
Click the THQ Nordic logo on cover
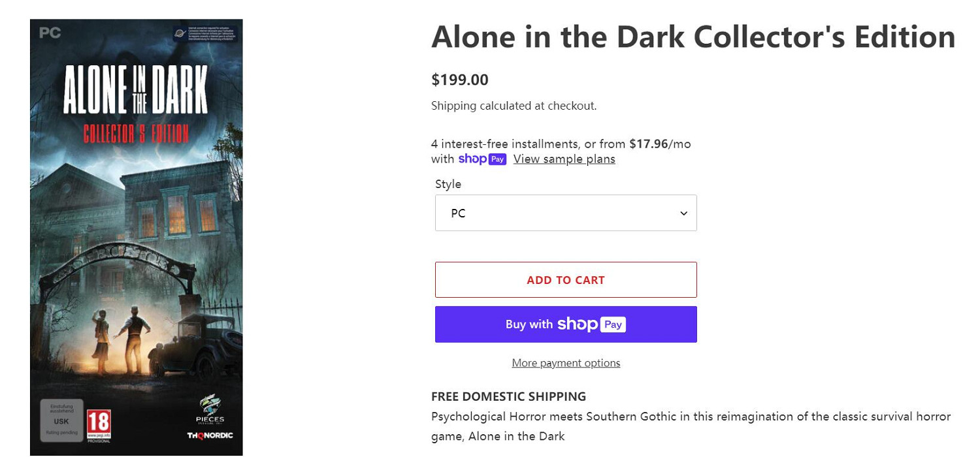tap(210, 435)
